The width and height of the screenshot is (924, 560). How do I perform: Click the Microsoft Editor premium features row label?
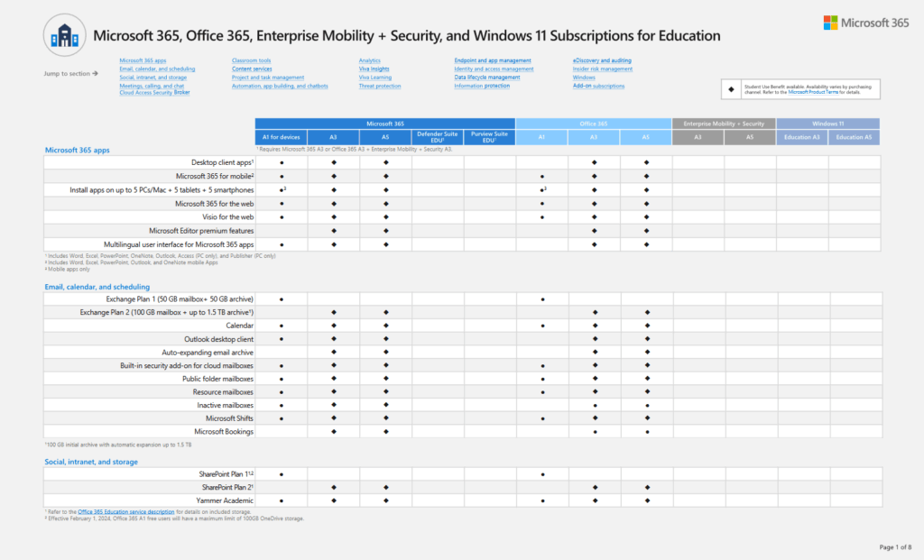click(201, 231)
